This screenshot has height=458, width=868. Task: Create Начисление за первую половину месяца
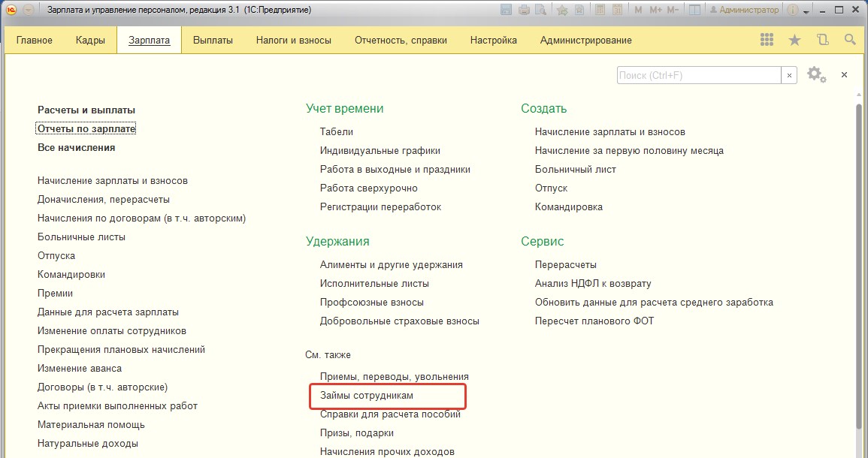tap(630, 151)
